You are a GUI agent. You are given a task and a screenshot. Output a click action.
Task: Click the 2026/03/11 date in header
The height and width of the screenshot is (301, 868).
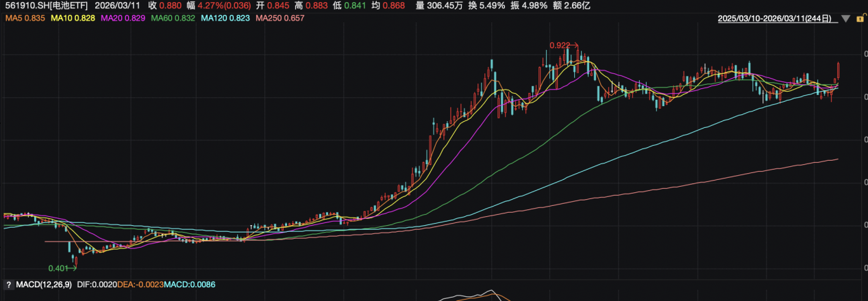[119, 5]
